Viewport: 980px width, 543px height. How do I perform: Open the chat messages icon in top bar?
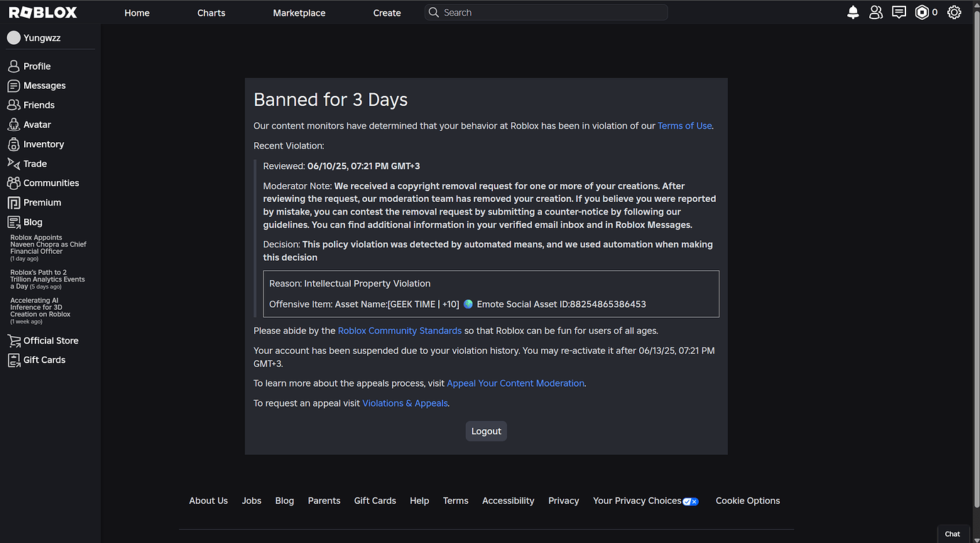click(899, 12)
